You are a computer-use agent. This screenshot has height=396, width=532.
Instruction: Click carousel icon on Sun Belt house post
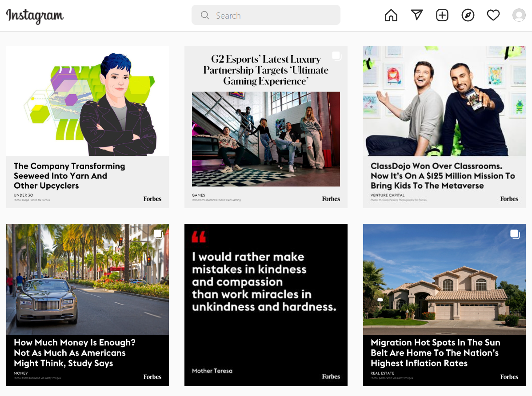pos(515,234)
